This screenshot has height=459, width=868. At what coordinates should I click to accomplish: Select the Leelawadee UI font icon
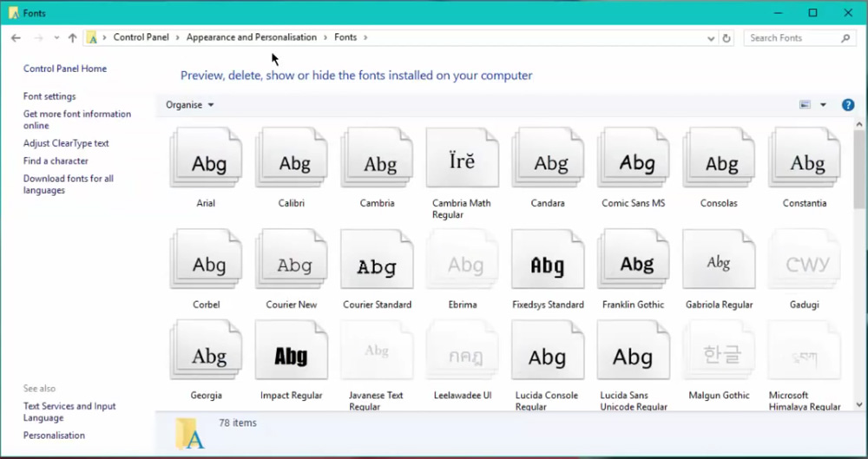click(x=463, y=350)
